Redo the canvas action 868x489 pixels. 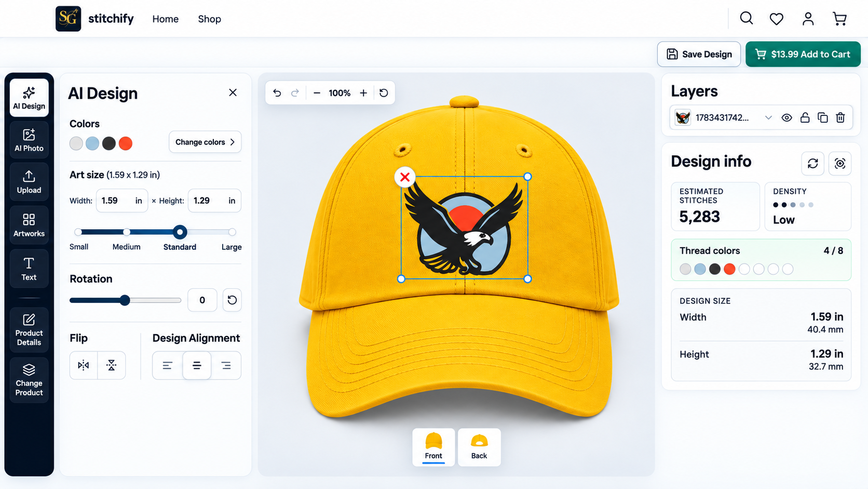point(295,93)
